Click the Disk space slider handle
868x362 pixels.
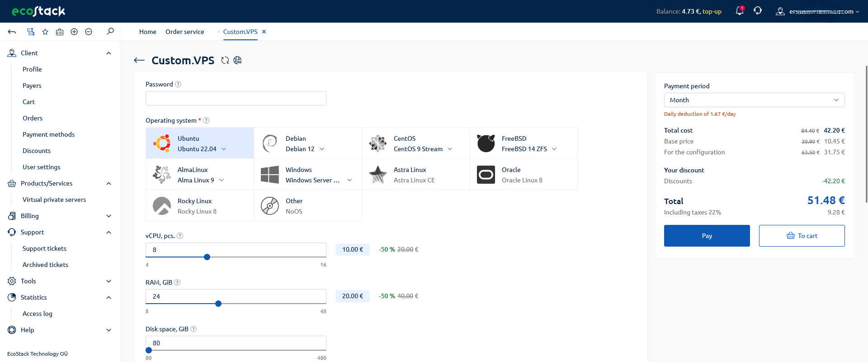tap(149, 350)
